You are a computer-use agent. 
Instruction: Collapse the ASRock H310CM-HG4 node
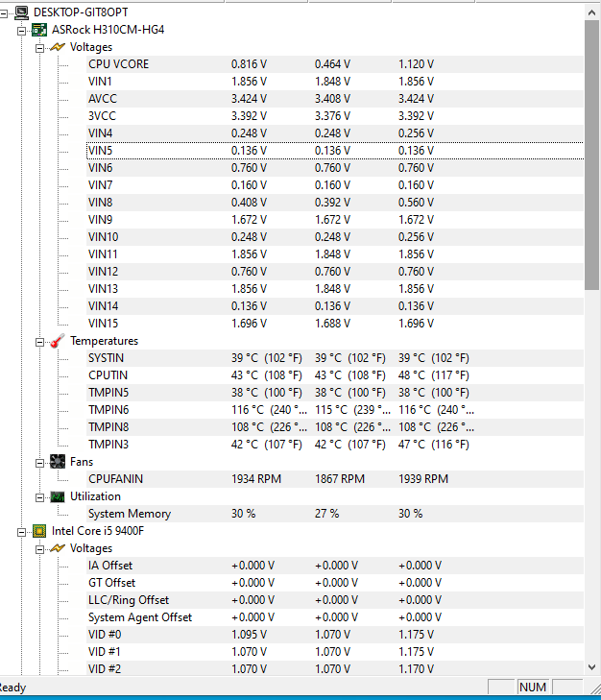[21, 32]
